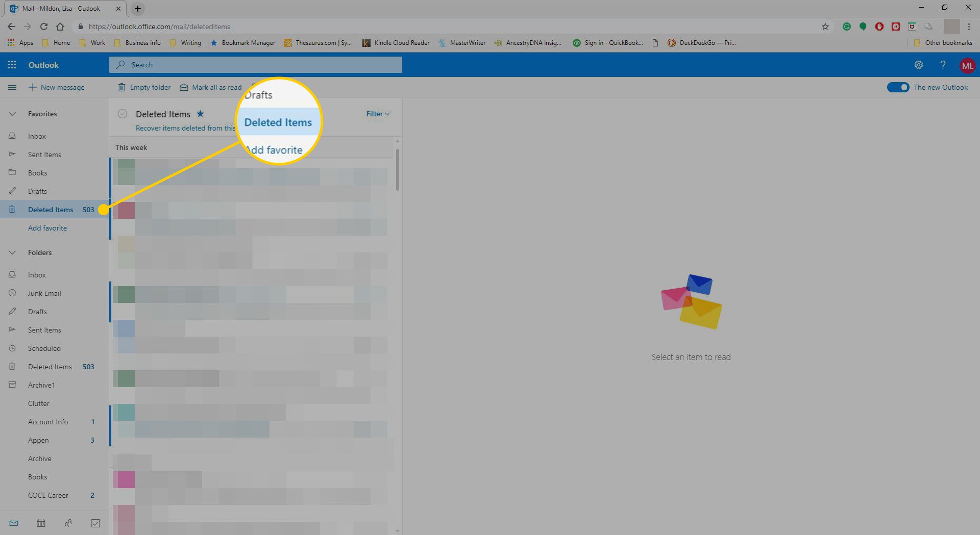Check the select-all circle by Deleted Items

122,114
